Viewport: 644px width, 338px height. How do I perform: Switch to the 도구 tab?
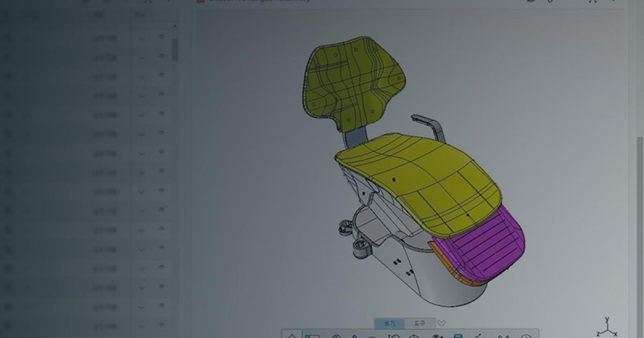420,324
